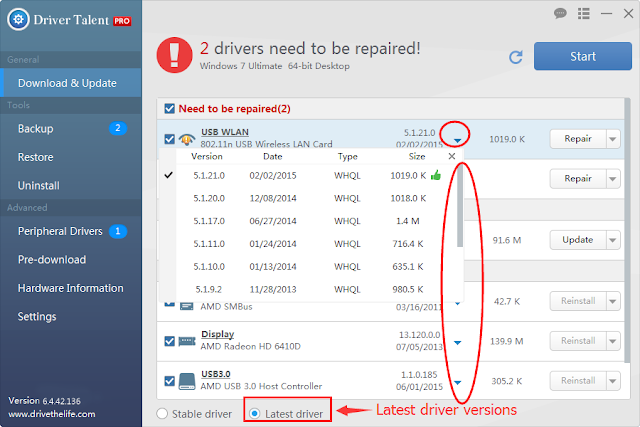The height and width of the screenshot is (427, 640).
Task: Click the red alert exclamation icon
Action: tap(174, 55)
